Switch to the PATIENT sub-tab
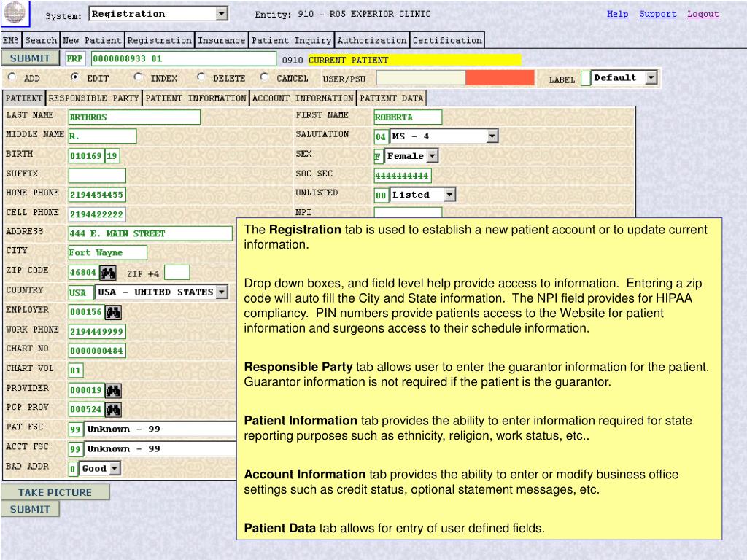 tap(24, 98)
